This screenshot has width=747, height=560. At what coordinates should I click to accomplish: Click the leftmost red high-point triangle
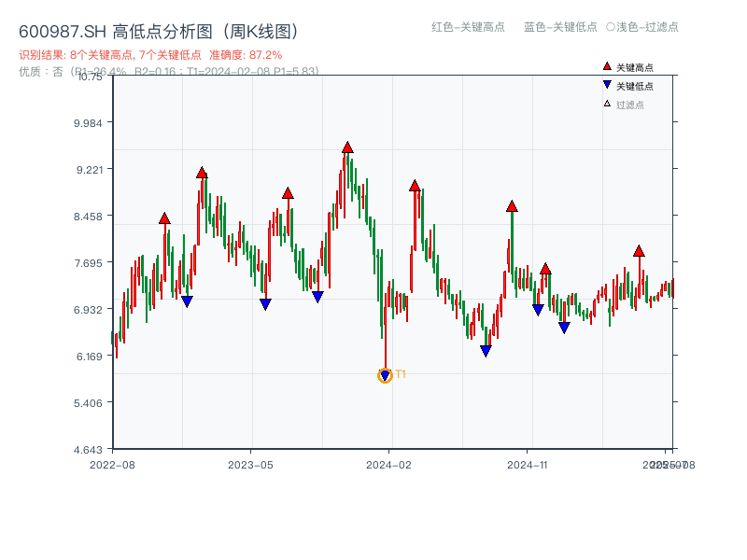point(164,217)
